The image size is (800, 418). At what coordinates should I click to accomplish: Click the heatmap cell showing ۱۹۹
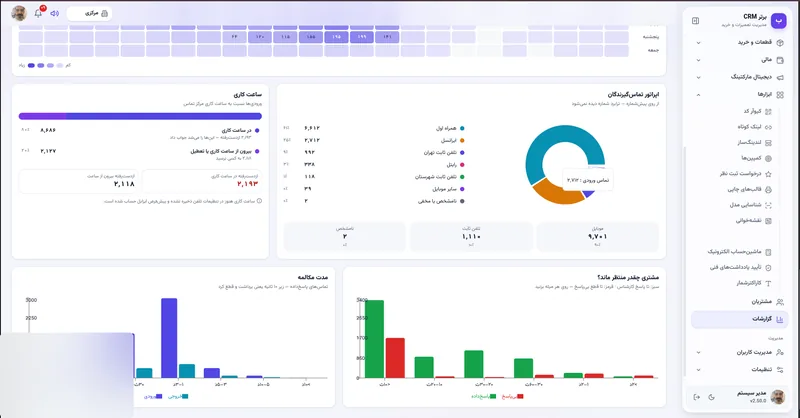coord(362,37)
